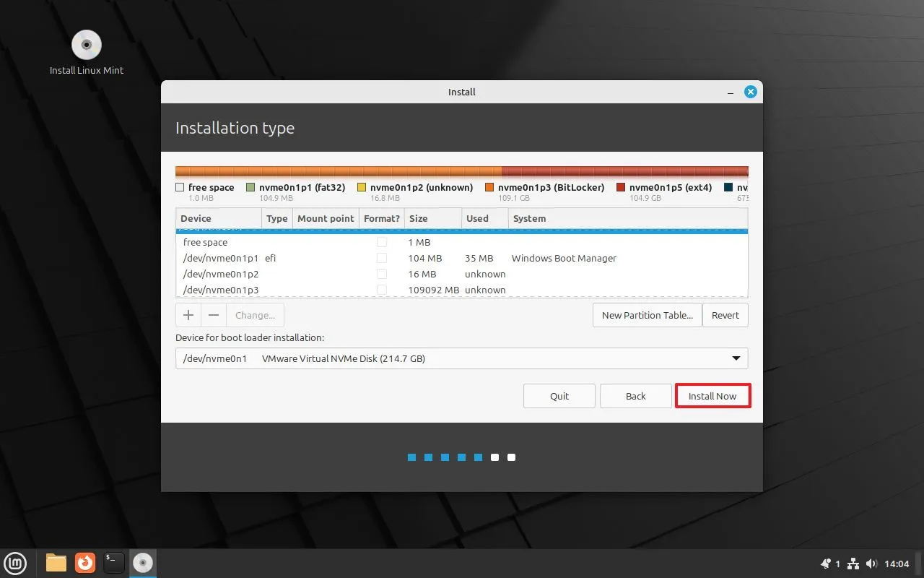The height and width of the screenshot is (578, 924).
Task: Open the Linux Mint start menu
Action: (x=16, y=562)
